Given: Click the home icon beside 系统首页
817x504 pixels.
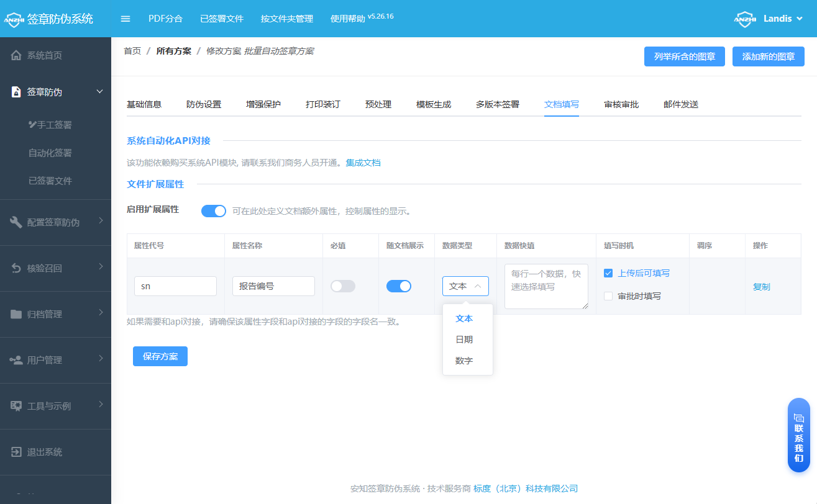Looking at the screenshot, I should (x=17, y=55).
